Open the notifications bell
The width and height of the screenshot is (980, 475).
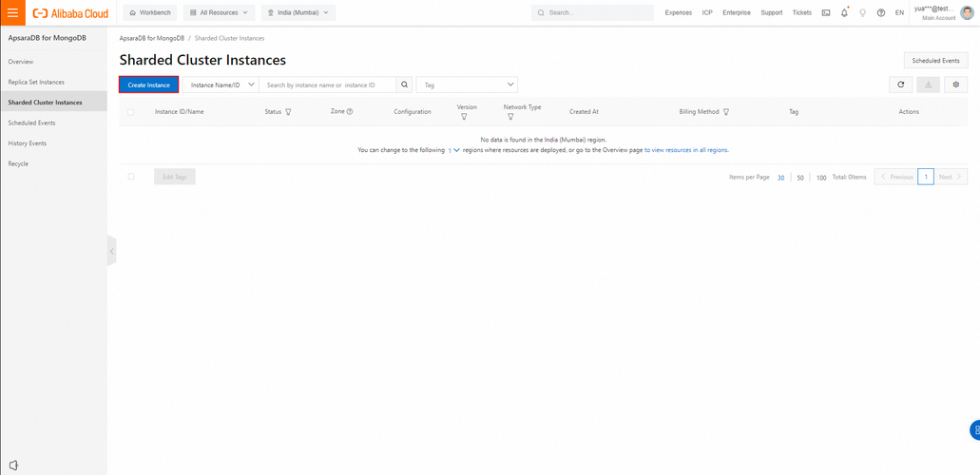tap(844, 12)
